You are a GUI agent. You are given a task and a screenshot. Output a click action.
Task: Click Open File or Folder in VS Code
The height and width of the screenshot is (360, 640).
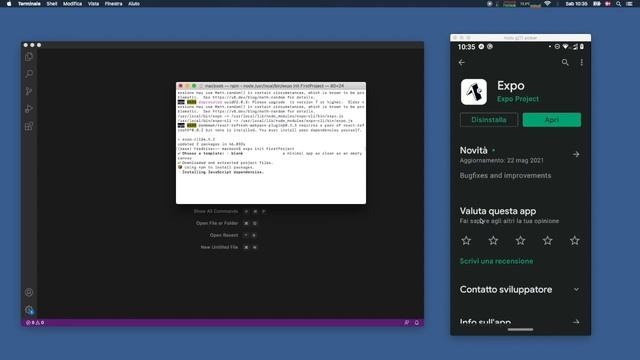(x=217, y=223)
